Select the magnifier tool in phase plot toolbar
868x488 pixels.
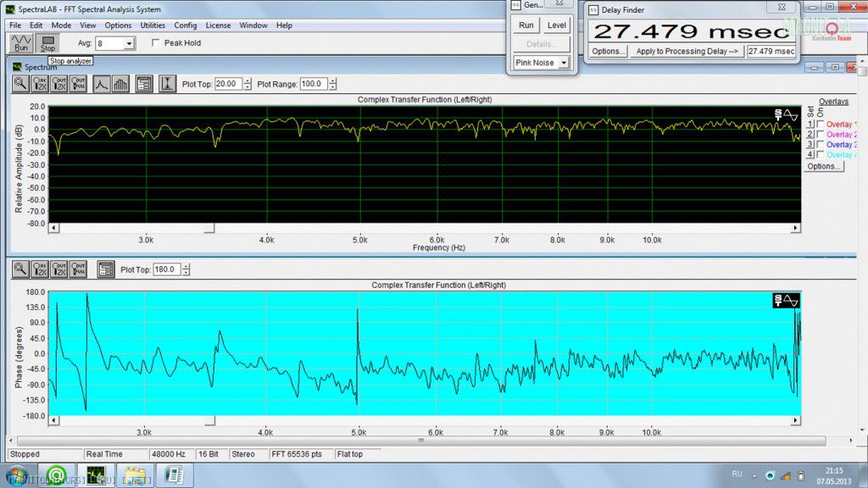[20, 269]
